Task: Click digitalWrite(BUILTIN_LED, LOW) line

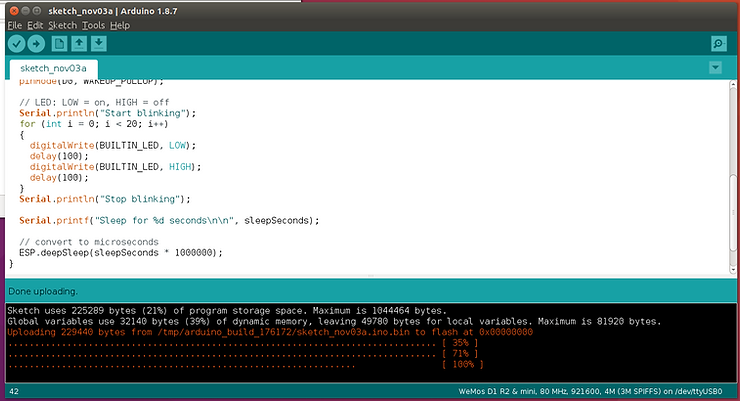Action: (112, 146)
